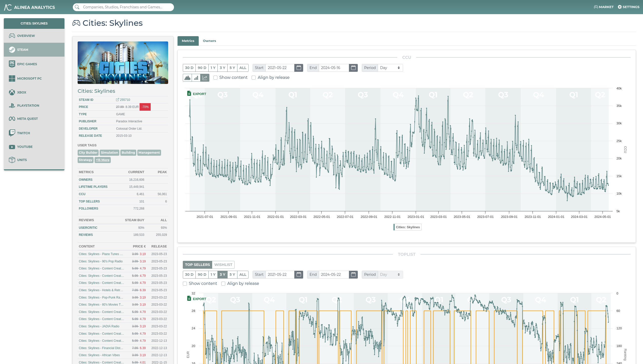Enable Show content on Toplist chart
Image resolution: width=643 pixels, height=364 pixels.
pos(185,284)
